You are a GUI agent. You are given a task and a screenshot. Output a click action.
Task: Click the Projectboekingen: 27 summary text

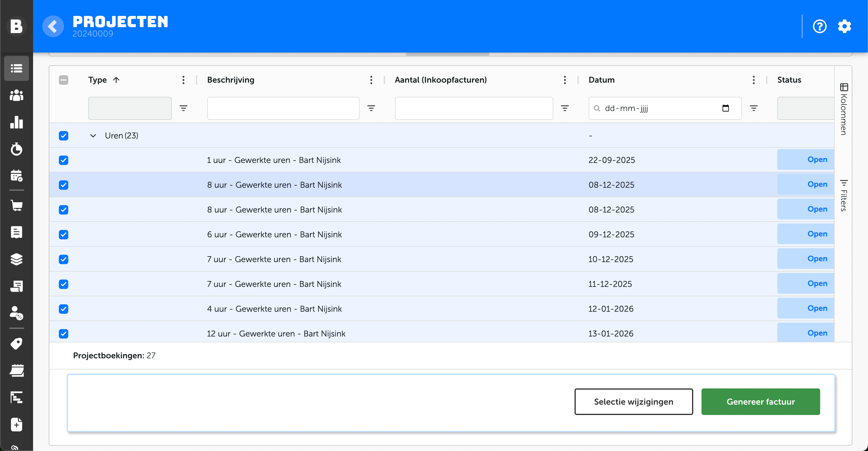pos(114,355)
